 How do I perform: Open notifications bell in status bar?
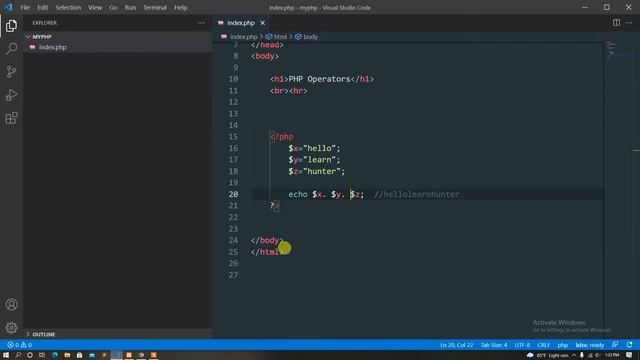pyautogui.click(x=629, y=345)
